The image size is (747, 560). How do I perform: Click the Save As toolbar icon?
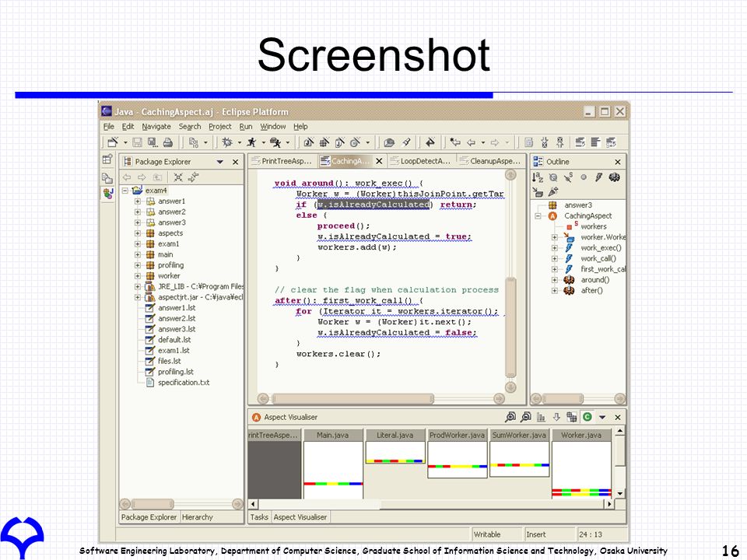click(x=153, y=142)
